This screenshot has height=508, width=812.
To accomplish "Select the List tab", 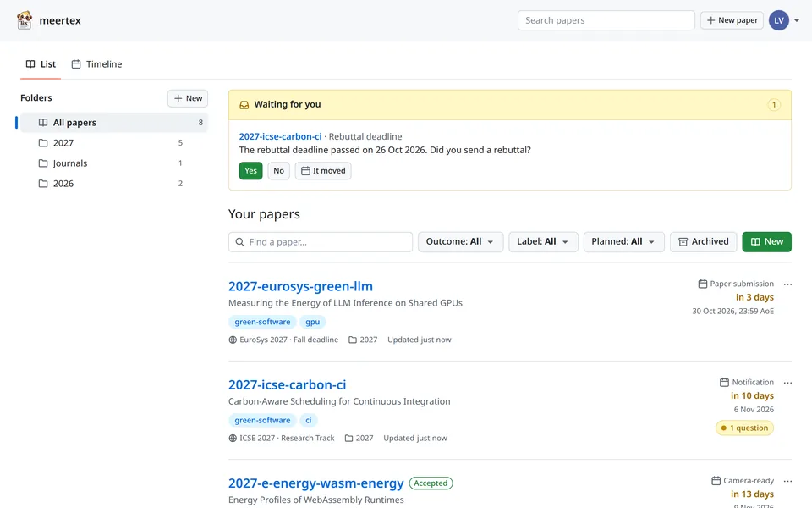I will (x=41, y=64).
